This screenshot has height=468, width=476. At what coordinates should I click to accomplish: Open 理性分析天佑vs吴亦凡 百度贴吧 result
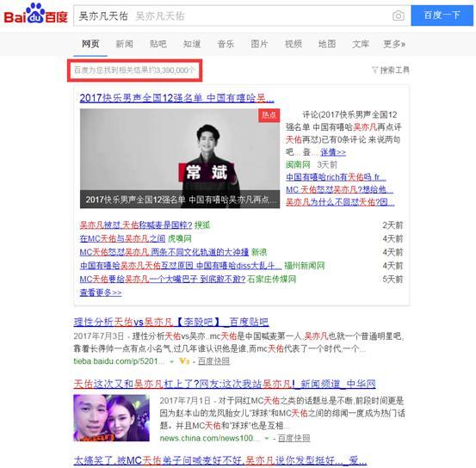(x=171, y=322)
